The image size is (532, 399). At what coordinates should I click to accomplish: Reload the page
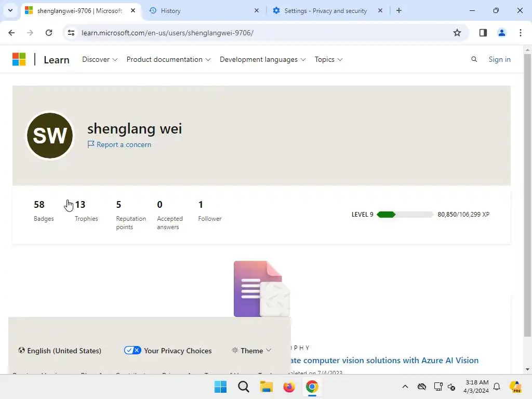tap(49, 33)
